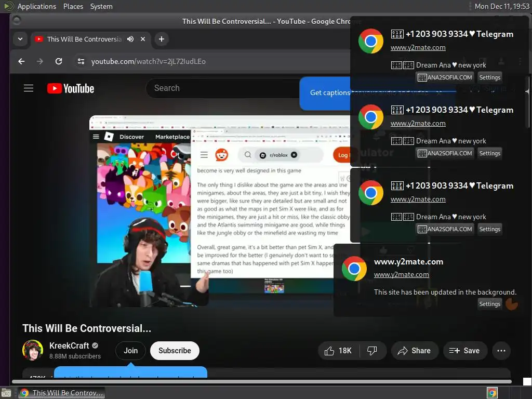Open the Places menu
The width and height of the screenshot is (532, 399).
73,6
